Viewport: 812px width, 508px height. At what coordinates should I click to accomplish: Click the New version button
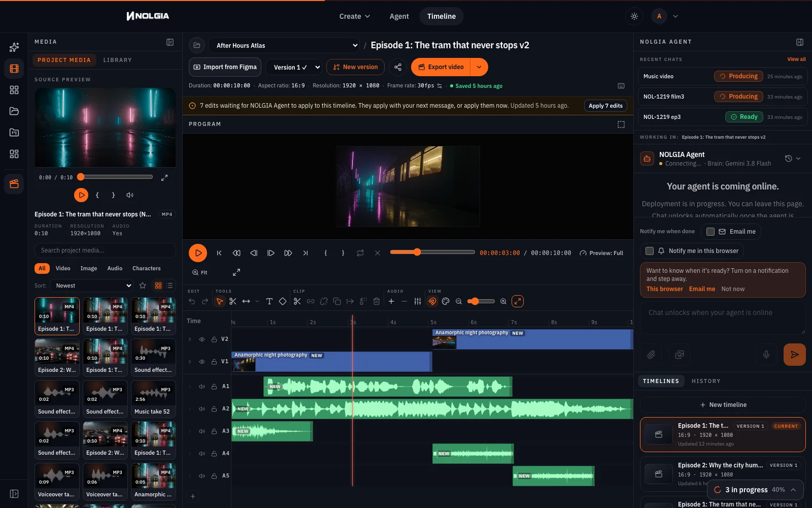[355, 67]
